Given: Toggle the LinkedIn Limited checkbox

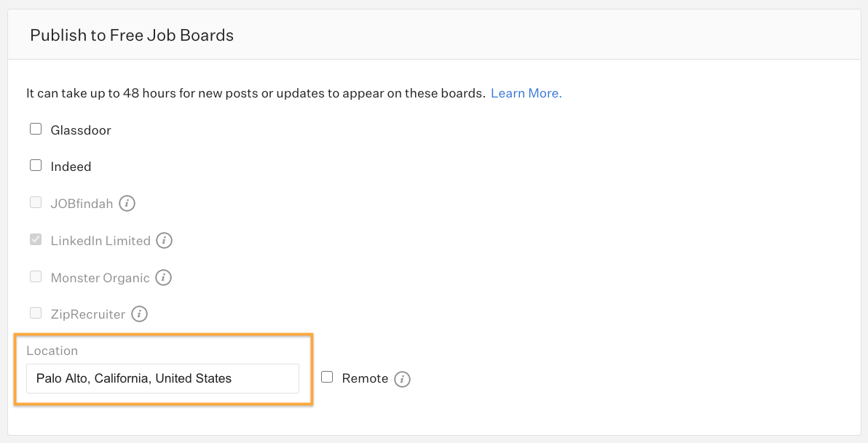Looking at the screenshot, I should point(36,239).
